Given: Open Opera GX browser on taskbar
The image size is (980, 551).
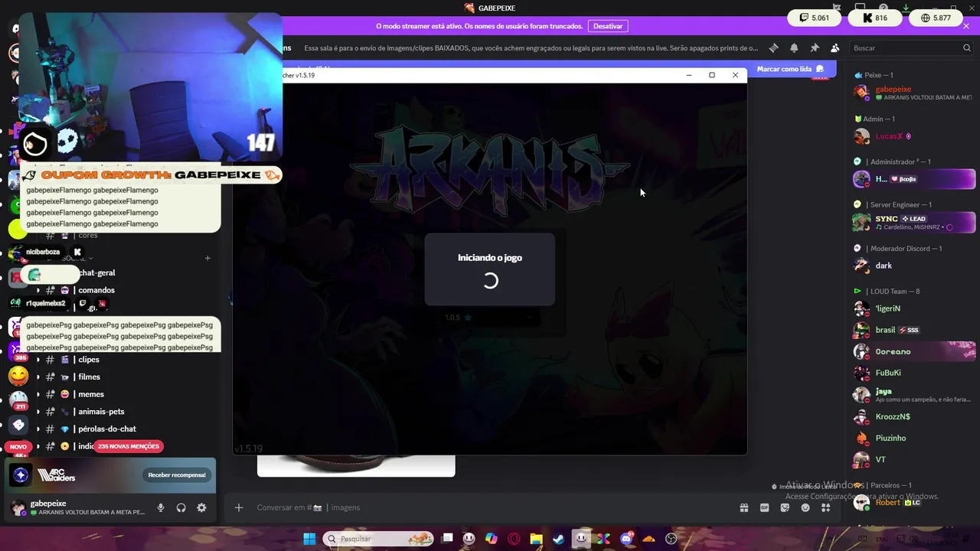Looking at the screenshot, I should click(x=514, y=539).
